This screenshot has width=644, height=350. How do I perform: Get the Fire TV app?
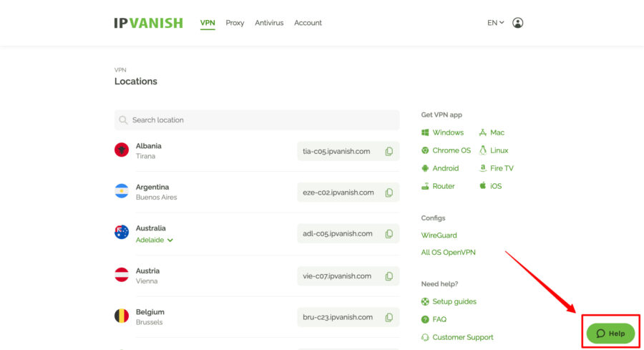coord(501,168)
